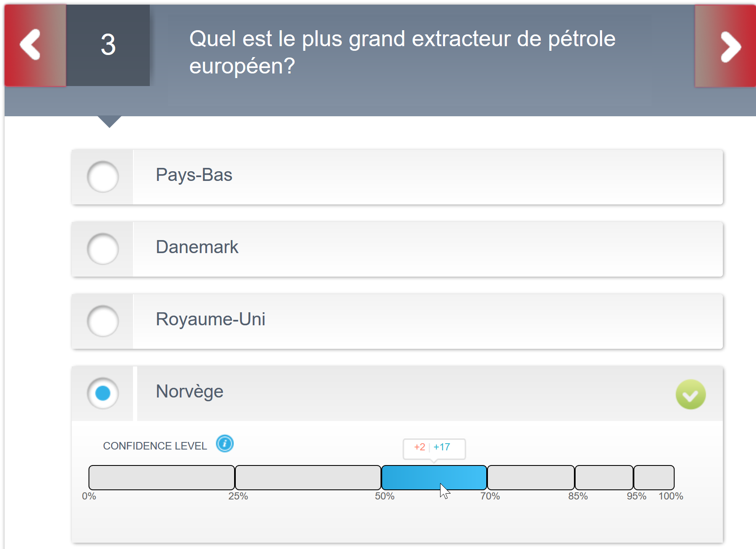This screenshot has height=549, width=756.
Task: Click the Pays-Bas answer text
Action: (194, 175)
